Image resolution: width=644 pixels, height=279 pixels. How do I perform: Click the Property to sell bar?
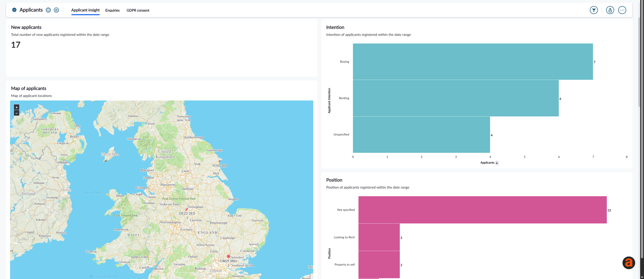(379, 265)
